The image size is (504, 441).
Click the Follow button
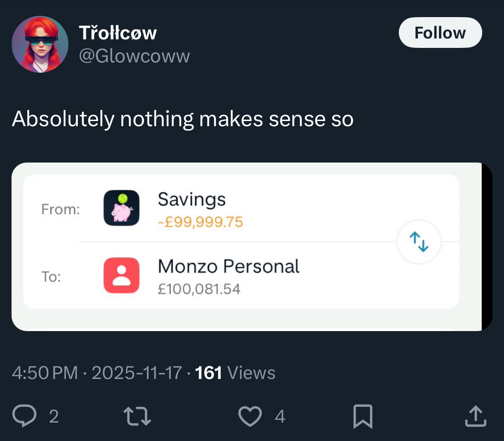(440, 33)
